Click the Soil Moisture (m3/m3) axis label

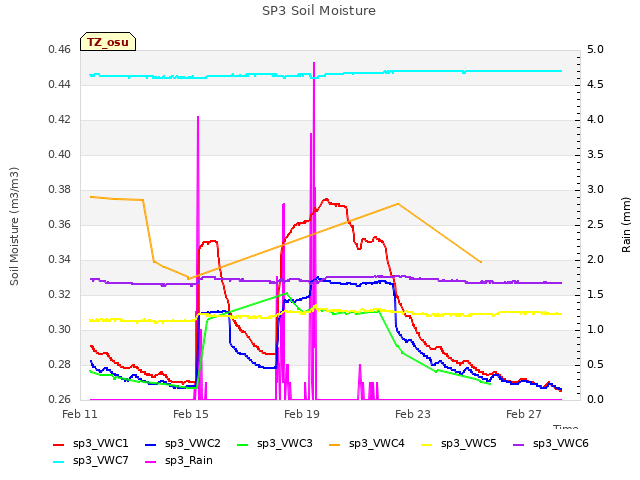tap(14, 226)
